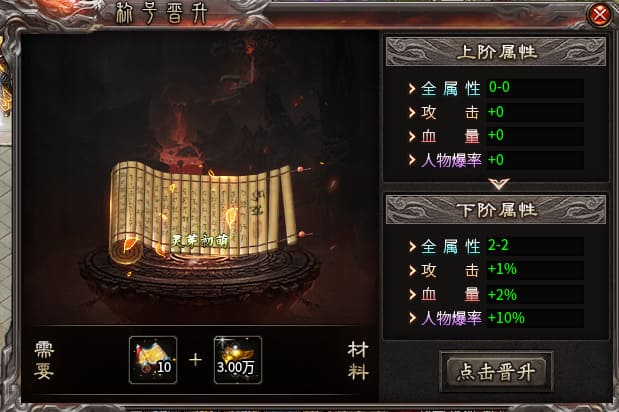Click arrow beside 全属性 in 上阶属性
Viewport: 619px width, 412px height.
coord(412,88)
